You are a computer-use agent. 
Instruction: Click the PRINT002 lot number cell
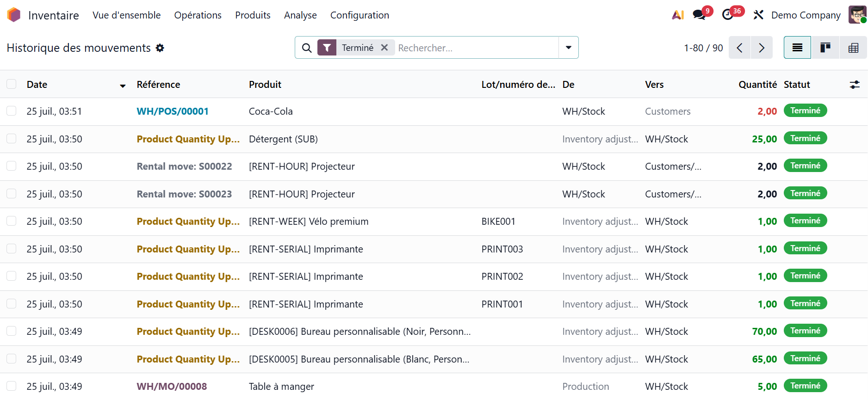click(x=502, y=277)
